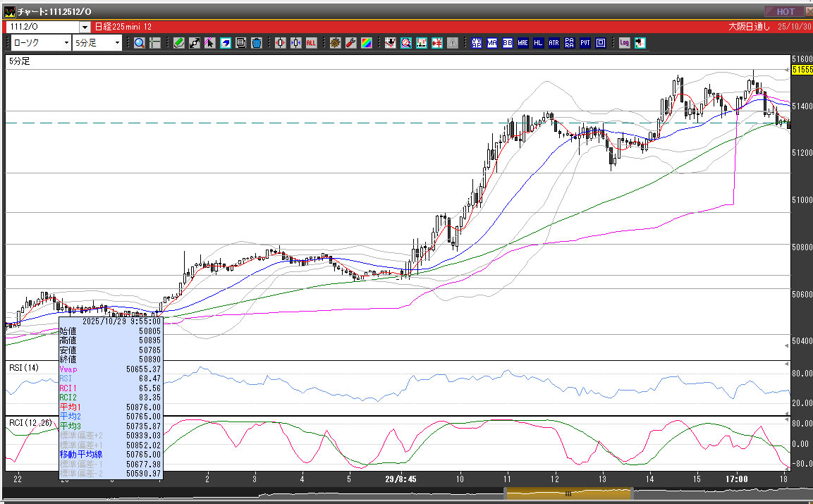Open the 111.2/O symbol dropdown arrow
The height and width of the screenshot is (504, 813).
tap(85, 27)
